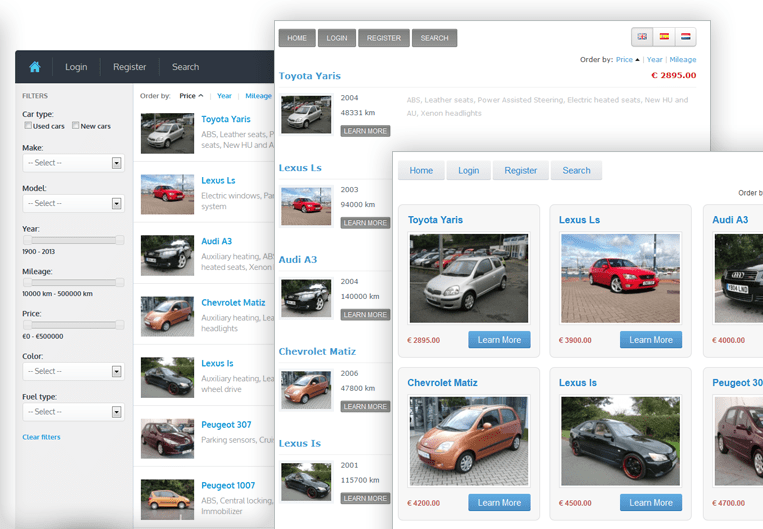Open the Make dropdown filter
Screen dimensions: 763x529
tap(73, 163)
